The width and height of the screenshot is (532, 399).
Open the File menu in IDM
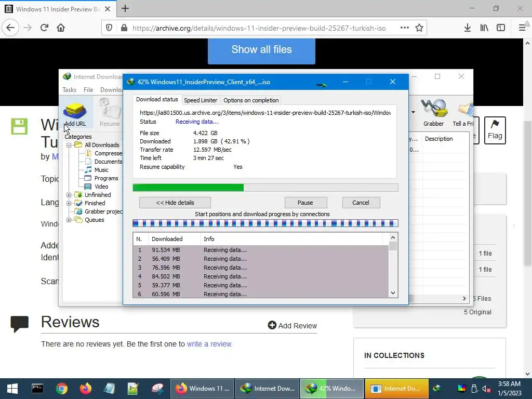[x=88, y=89]
